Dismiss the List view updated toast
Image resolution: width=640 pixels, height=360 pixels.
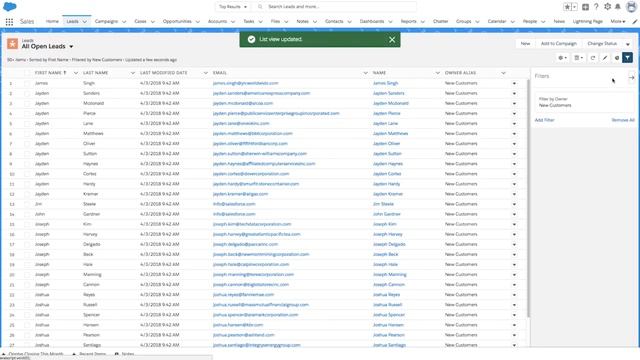coord(392,40)
